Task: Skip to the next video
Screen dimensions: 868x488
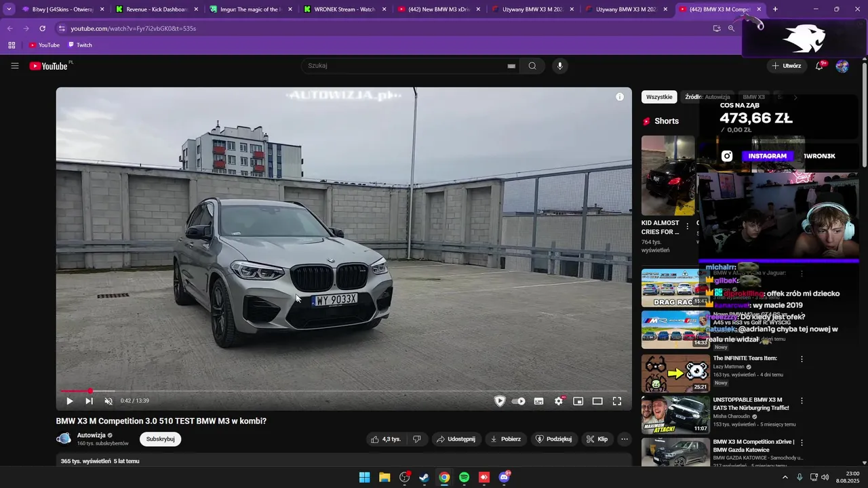Action: pyautogui.click(x=89, y=401)
